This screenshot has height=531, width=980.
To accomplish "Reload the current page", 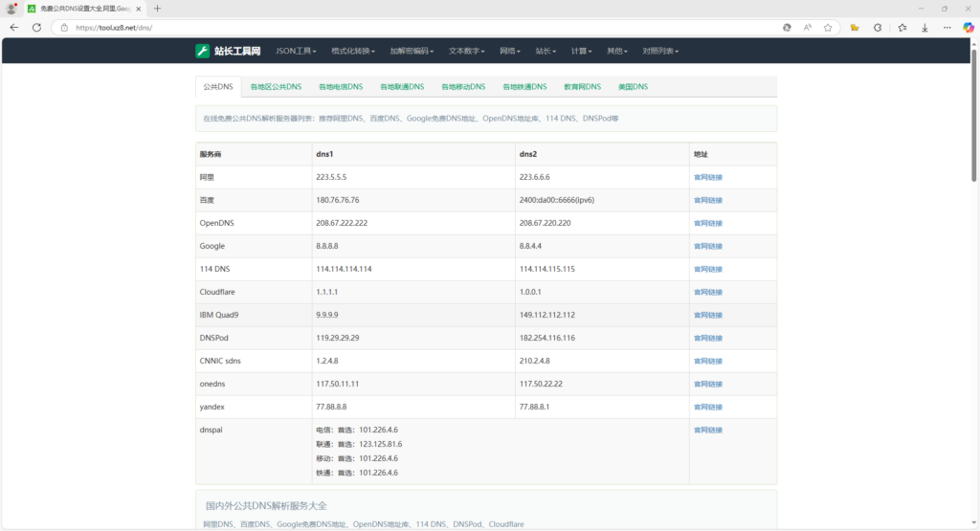I will [37, 28].
